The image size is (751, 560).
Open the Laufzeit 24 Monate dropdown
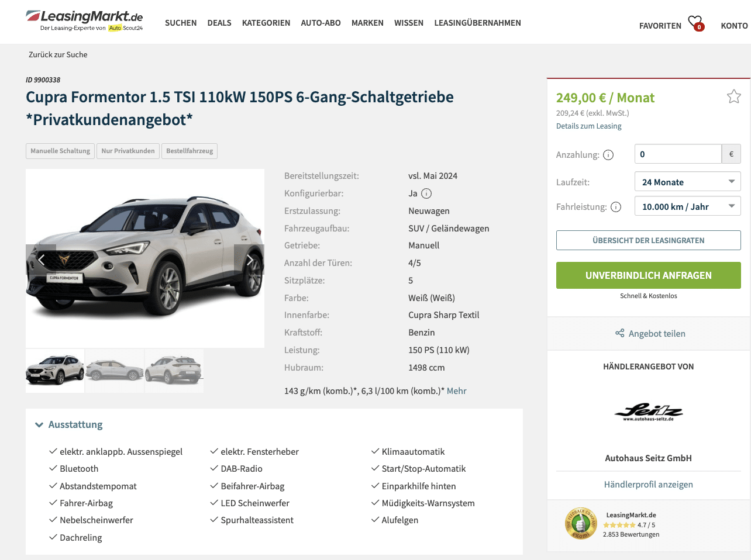coord(688,182)
